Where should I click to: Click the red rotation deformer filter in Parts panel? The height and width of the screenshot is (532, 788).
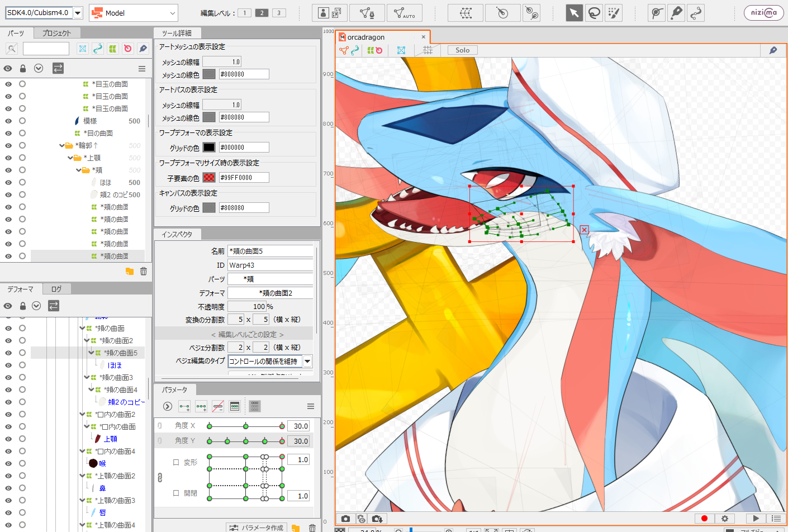coord(127,49)
